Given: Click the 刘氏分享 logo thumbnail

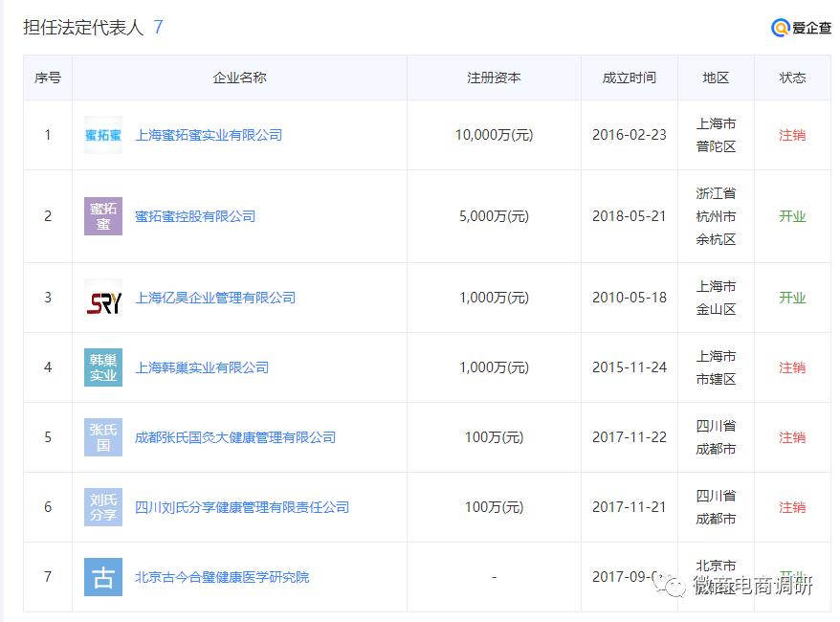Looking at the screenshot, I should [103, 507].
